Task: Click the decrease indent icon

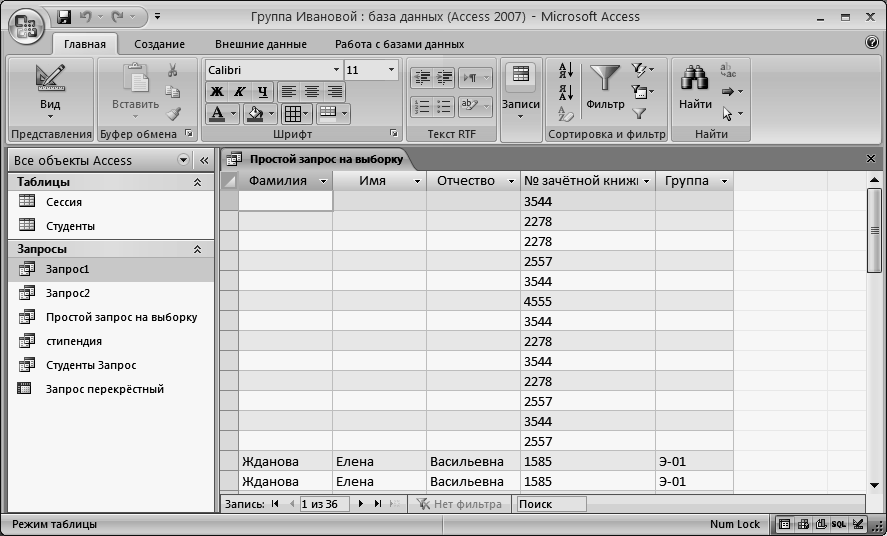Action: [422, 77]
